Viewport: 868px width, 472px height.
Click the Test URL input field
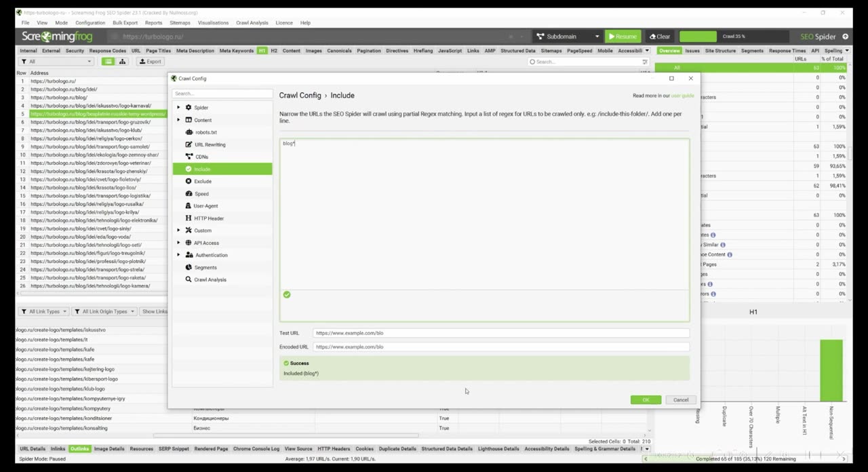tap(501, 333)
